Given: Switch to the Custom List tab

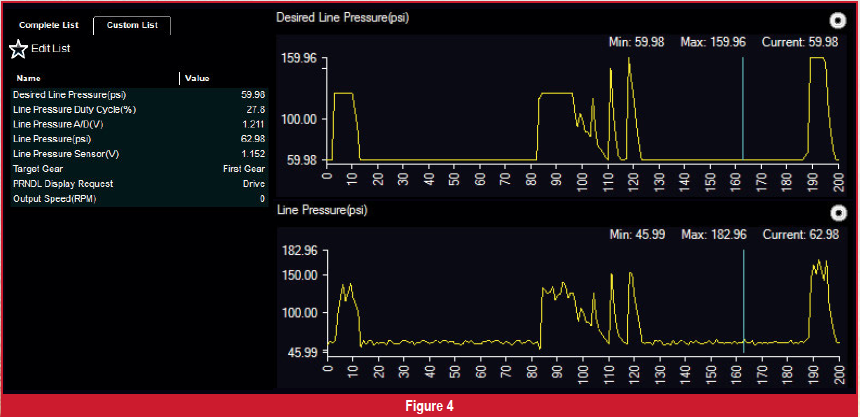Looking at the screenshot, I should [x=132, y=25].
